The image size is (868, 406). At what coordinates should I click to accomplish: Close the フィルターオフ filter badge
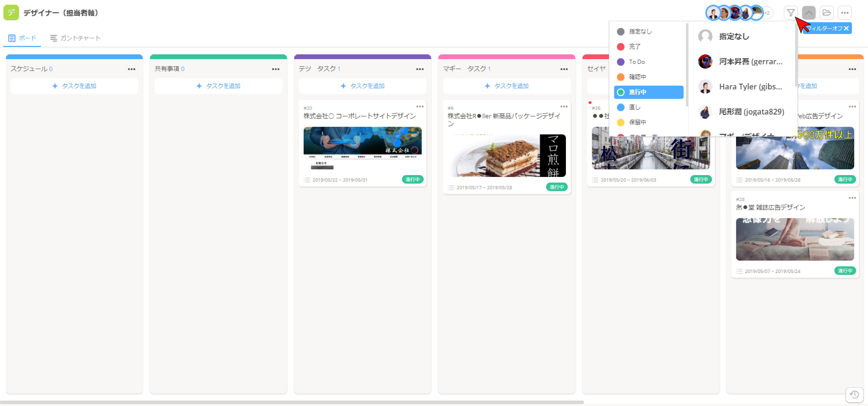click(x=846, y=28)
